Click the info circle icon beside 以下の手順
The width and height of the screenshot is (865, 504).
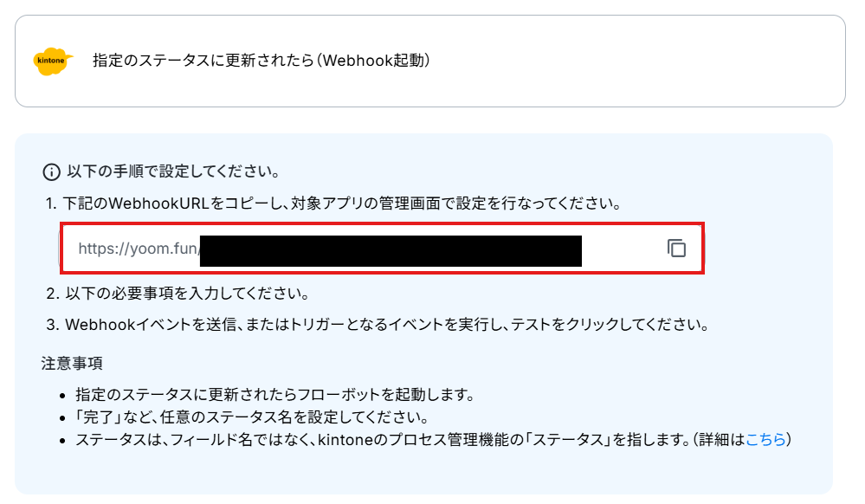(x=51, y=172)
